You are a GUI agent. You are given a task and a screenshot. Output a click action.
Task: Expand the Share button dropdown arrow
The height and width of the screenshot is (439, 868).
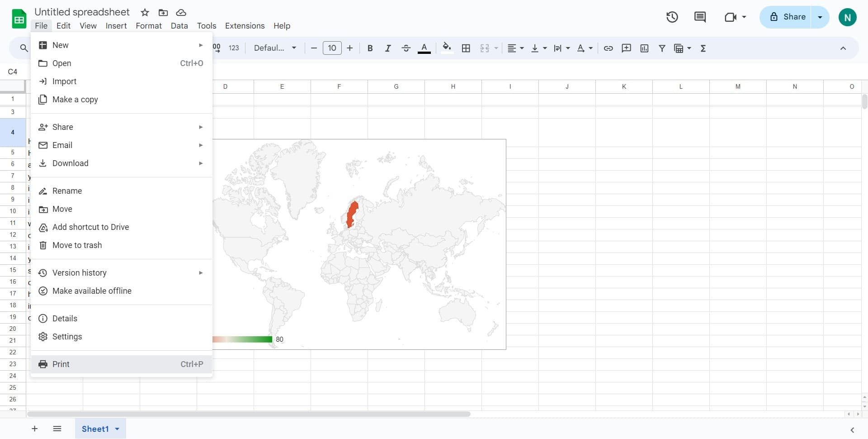coord(820,17)
